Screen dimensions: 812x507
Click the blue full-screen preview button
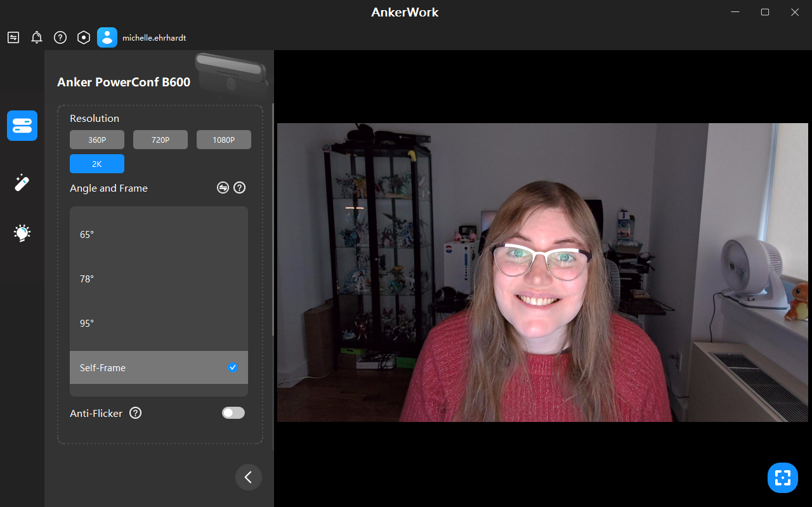point(783,478)
